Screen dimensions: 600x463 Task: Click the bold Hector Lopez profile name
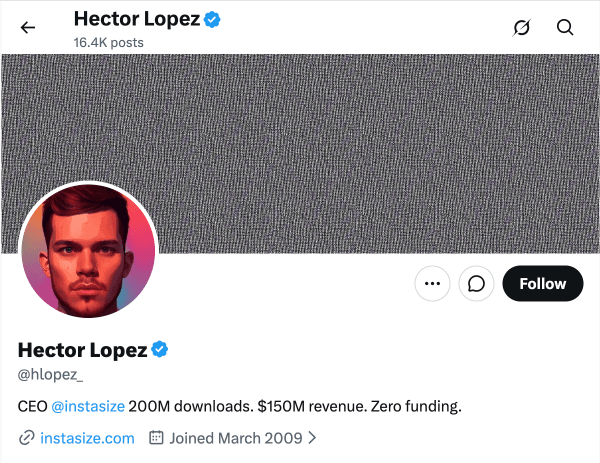83,350
